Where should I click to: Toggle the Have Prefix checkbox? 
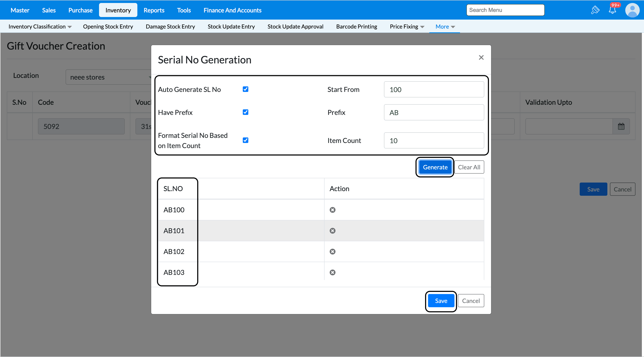pyautogui.click(x=246, y=112)
